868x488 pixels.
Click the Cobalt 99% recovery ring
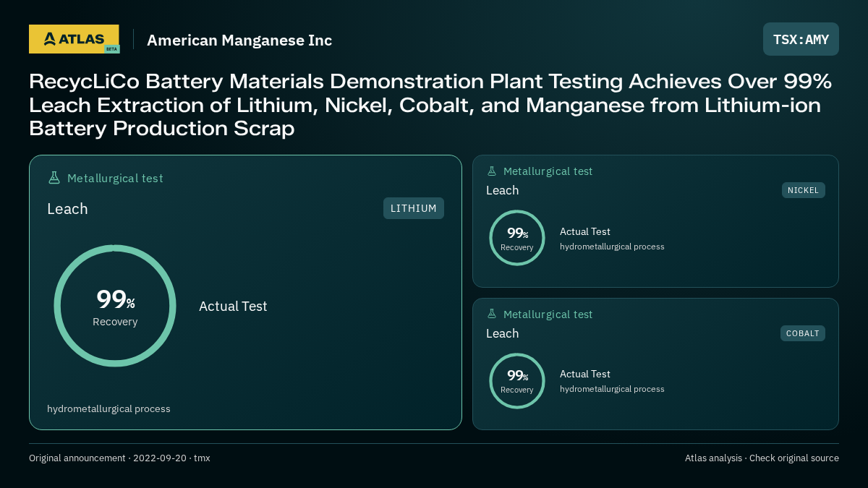point(517,381)
